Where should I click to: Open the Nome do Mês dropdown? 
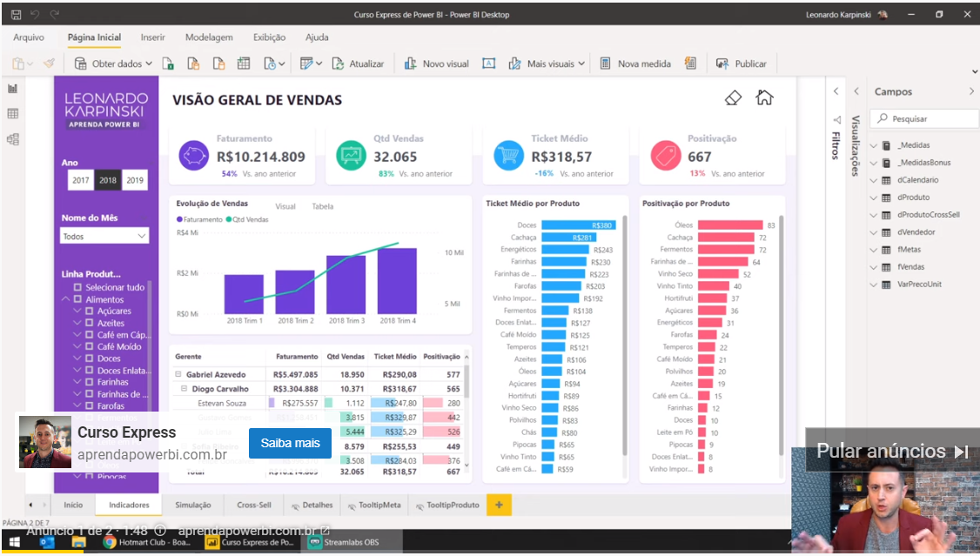[104, 236]
